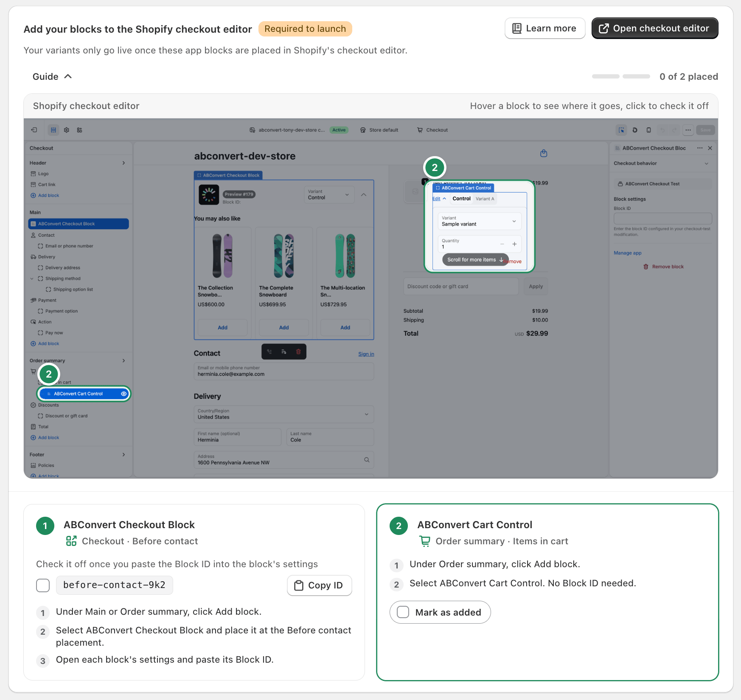Expand the Header section chevron in sidebar
Image resolution: width=741 pixels, height=700 pixels.
[x=123, y=163]
